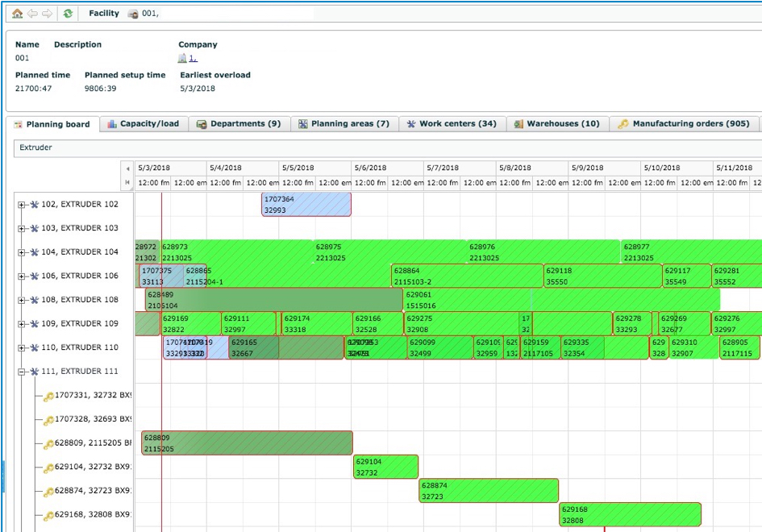Expand the 104, EXTRUDER 104 row

tap(22, 252)
